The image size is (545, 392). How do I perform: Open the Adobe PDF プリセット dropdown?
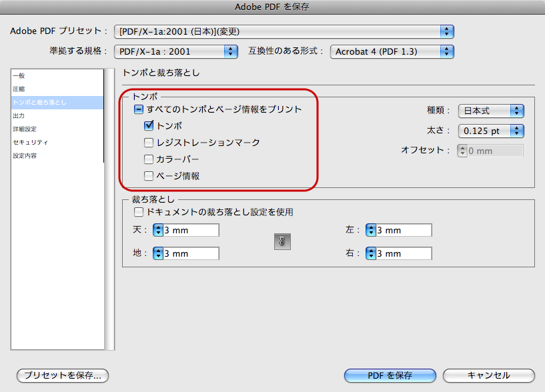pyautogui.click(x=284, y=31)
